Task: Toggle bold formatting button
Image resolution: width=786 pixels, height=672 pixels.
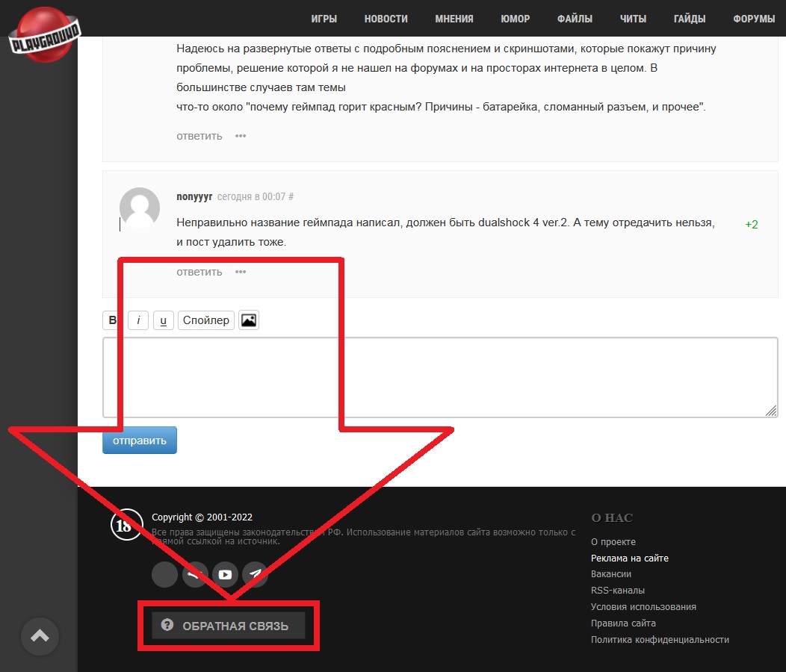Action: pos(113,320)
